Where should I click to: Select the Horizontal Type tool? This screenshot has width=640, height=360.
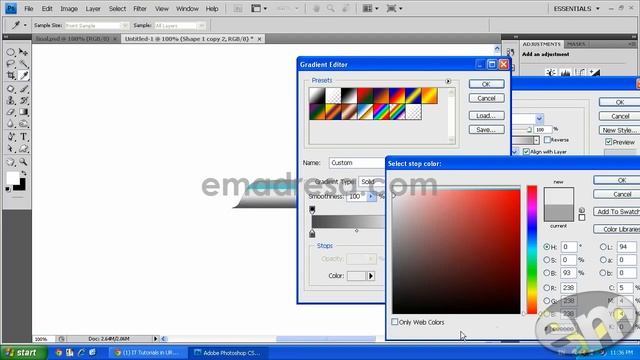click(x=23, y=137)
